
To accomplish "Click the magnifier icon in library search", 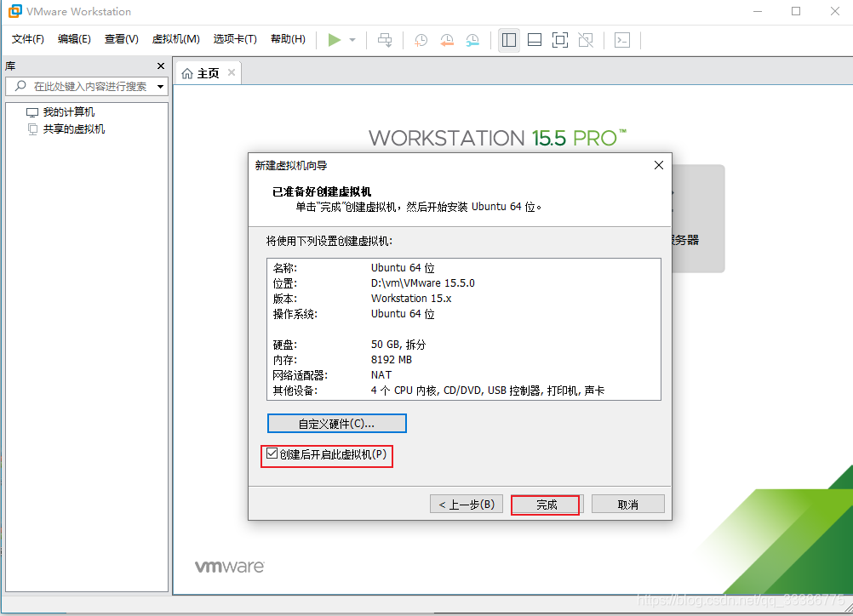I will (x=20, y=86).
